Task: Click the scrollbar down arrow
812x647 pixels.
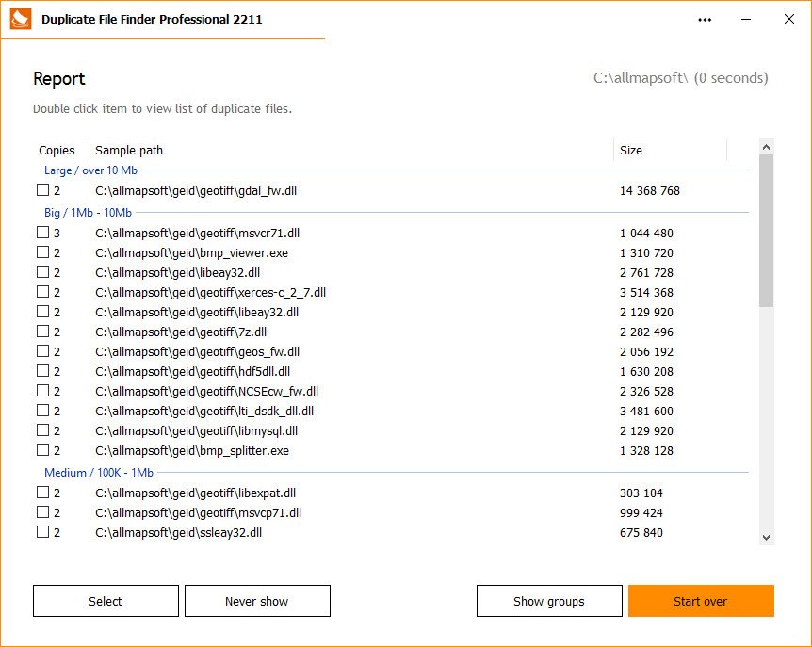Action: pos(767,538)
